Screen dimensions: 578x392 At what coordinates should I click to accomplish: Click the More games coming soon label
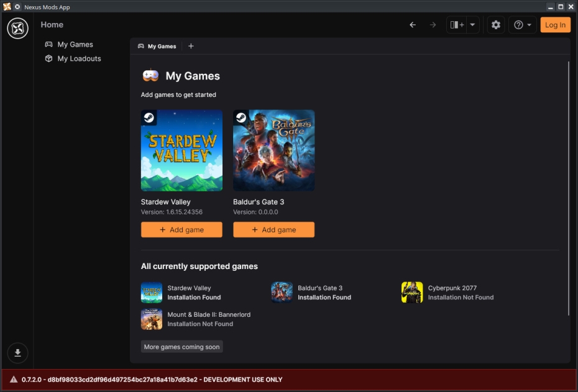click(x=181, y=347)
